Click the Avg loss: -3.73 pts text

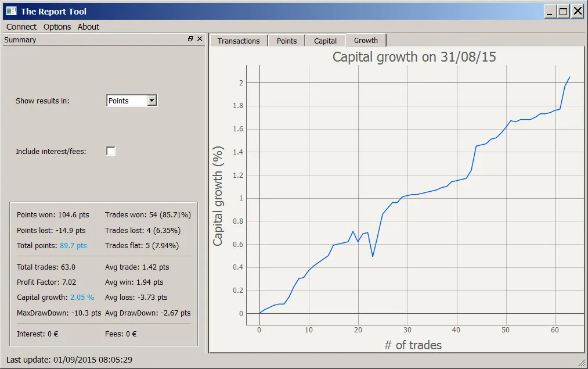click(x=136, y=298)
